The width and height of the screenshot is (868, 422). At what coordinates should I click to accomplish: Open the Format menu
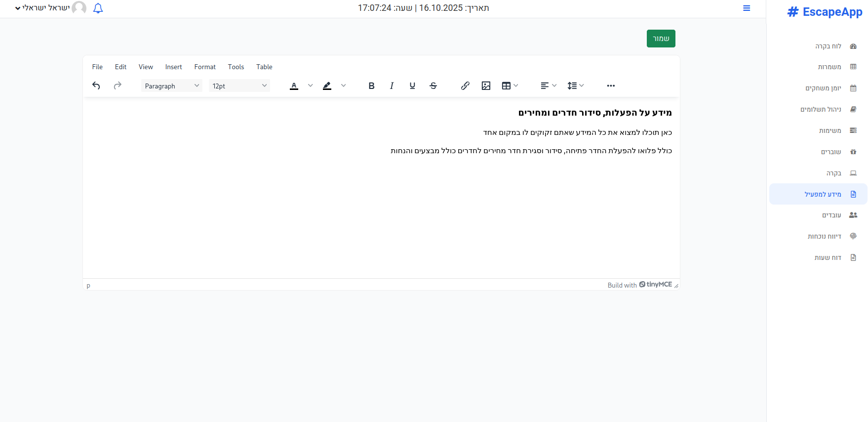point(205,67)
